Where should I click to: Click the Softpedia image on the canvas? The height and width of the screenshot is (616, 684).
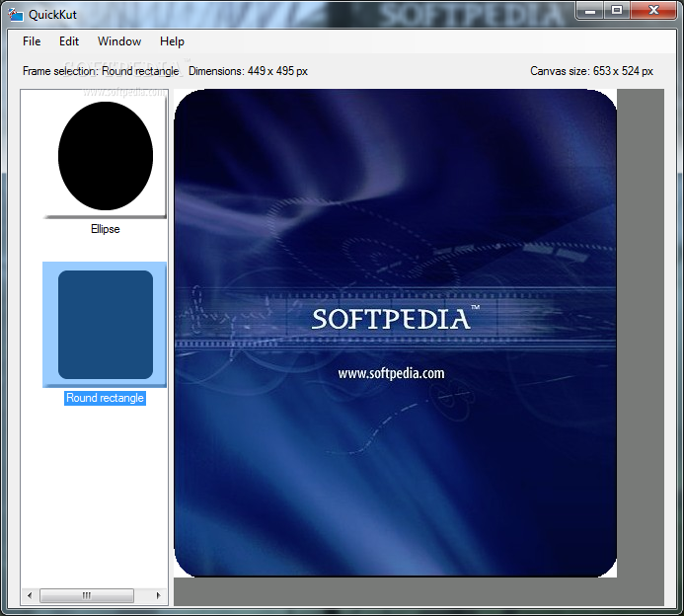[x=395, y=334]
